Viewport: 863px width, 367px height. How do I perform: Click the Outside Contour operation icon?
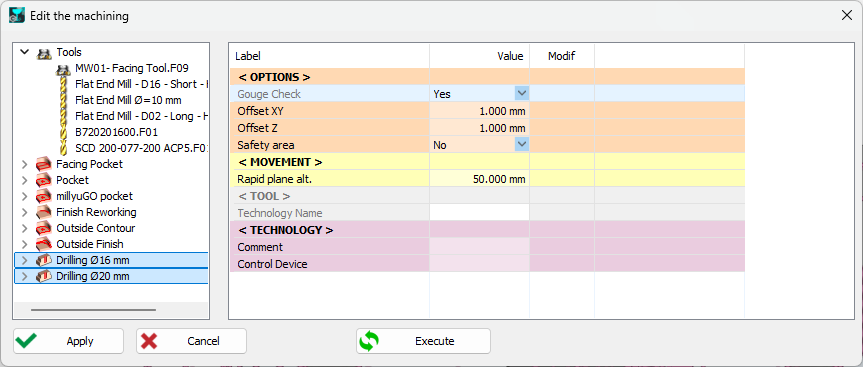tap(43, 228)
